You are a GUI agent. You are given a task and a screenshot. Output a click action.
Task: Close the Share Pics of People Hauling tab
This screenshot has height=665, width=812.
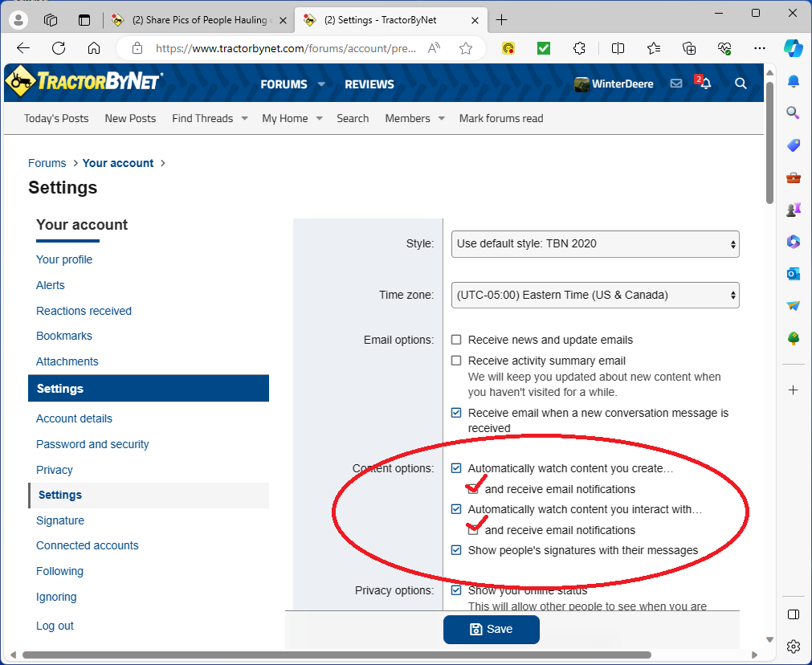283,21
